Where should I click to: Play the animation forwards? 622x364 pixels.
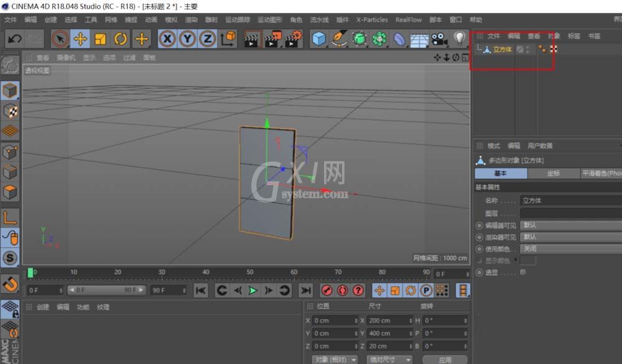(x=253, y=290)
